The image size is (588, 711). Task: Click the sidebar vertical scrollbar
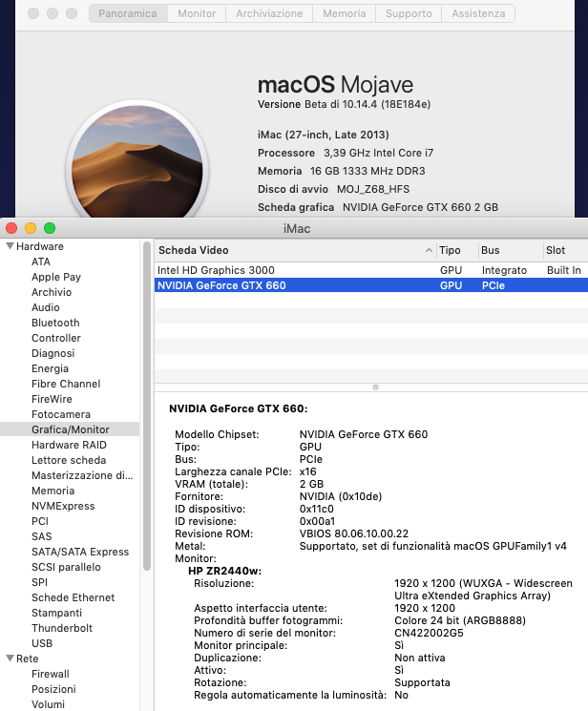coord(147,406)
